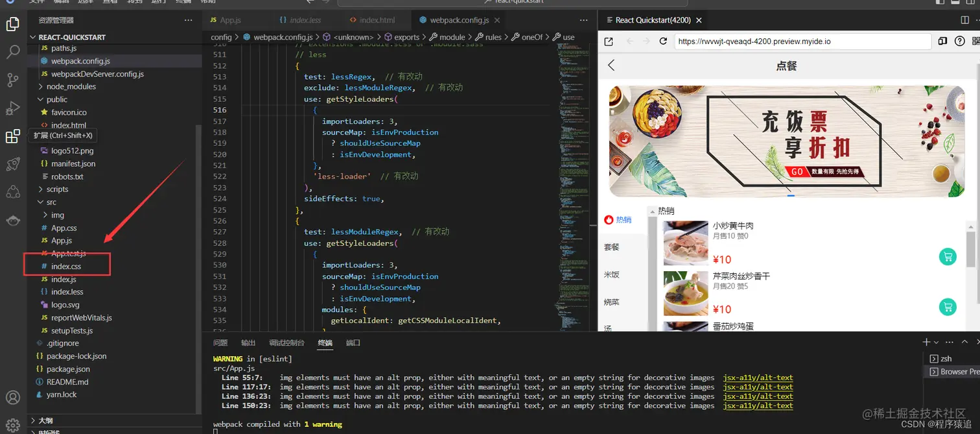Go forward in the preview browser
The width and height of the screenshot is (980, 434).
[x=646, y=42]
